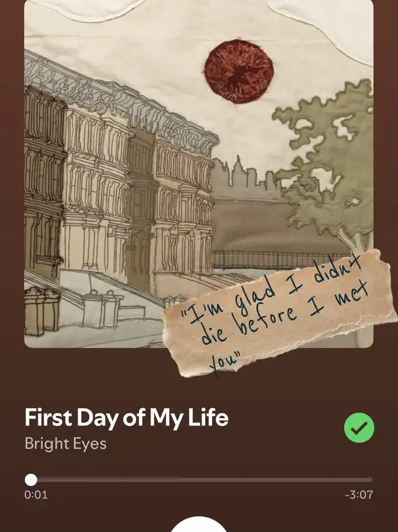
Task: Click the remaining time -3:07 label
Action: (x=359, y=495)
